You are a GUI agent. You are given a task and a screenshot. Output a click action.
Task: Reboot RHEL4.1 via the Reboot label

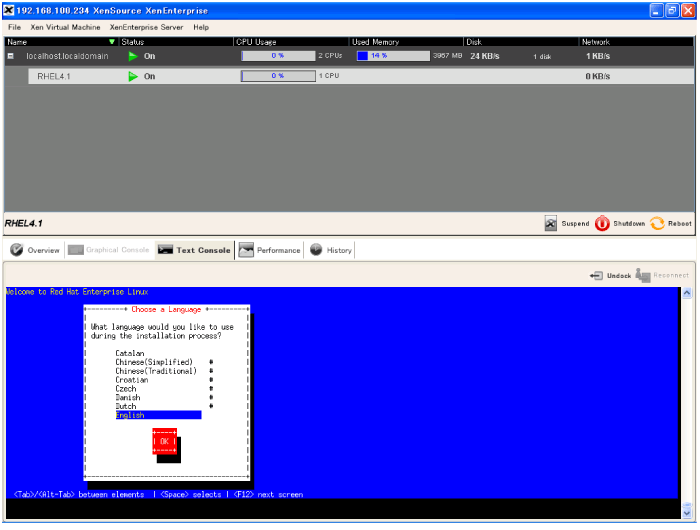(679, 224)
